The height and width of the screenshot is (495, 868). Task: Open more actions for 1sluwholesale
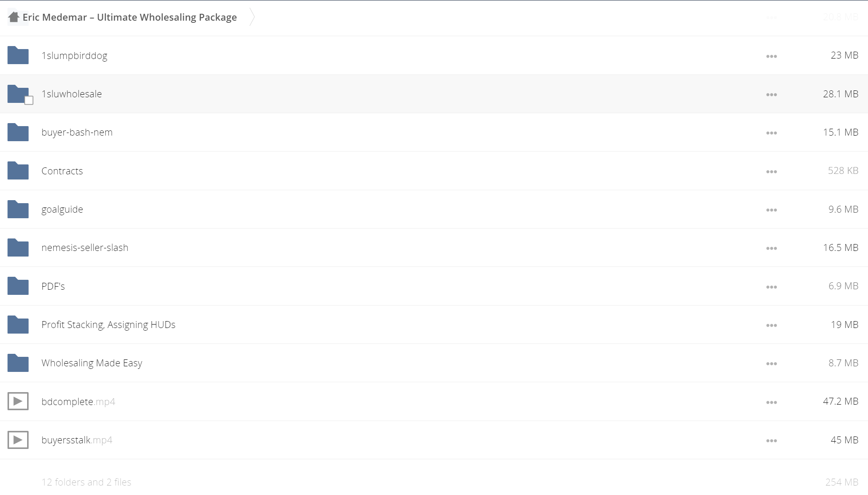[771, 95]
